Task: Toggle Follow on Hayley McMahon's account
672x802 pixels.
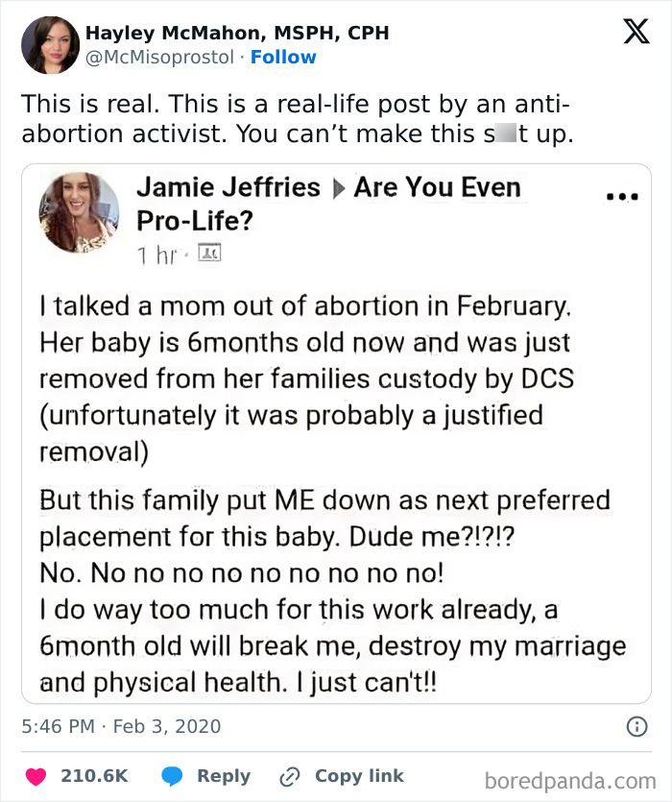Action: pyautogui.click(x=283, y=57)
